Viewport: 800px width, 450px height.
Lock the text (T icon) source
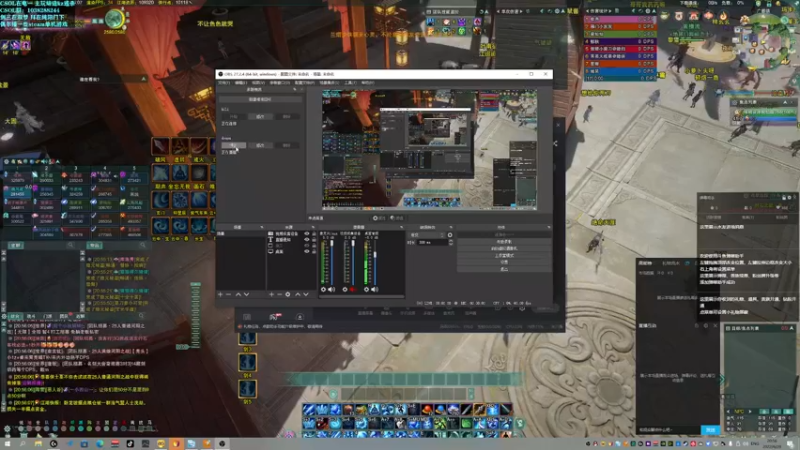(314, 240)
